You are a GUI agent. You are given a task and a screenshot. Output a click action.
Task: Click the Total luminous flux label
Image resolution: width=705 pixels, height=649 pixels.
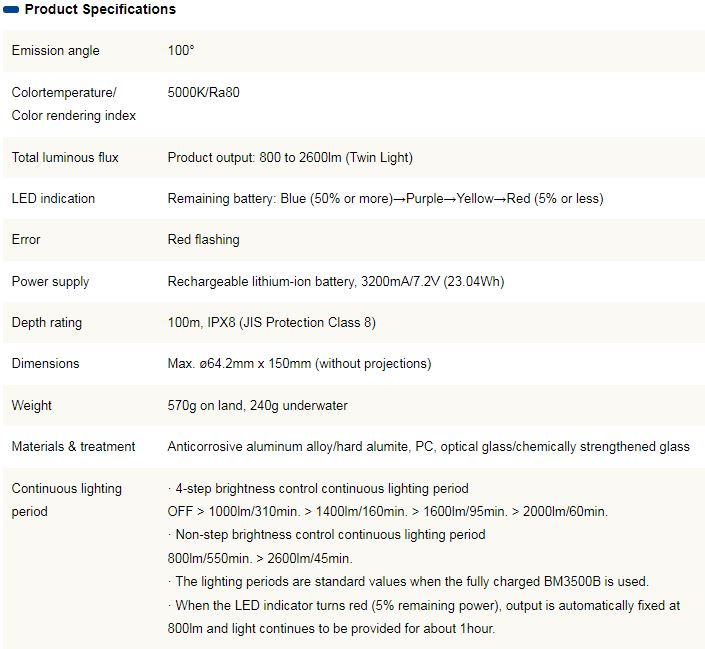pyautogui.click(x=67, y=157)
